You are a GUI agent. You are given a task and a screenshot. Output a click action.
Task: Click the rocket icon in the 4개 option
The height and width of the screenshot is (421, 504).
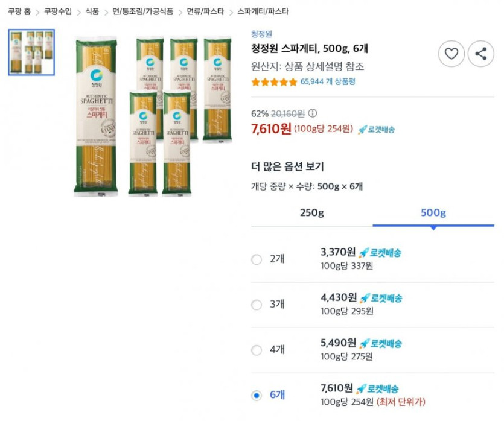(365, 343)
